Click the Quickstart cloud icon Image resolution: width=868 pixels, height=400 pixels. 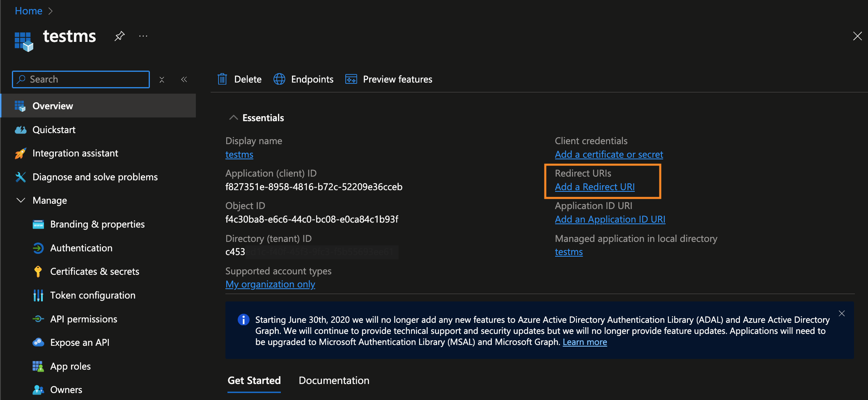click(x=21, y=130)
